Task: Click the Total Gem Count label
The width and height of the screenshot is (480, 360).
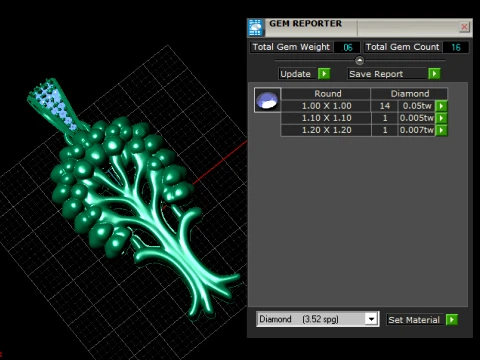Action: point(402,47)
